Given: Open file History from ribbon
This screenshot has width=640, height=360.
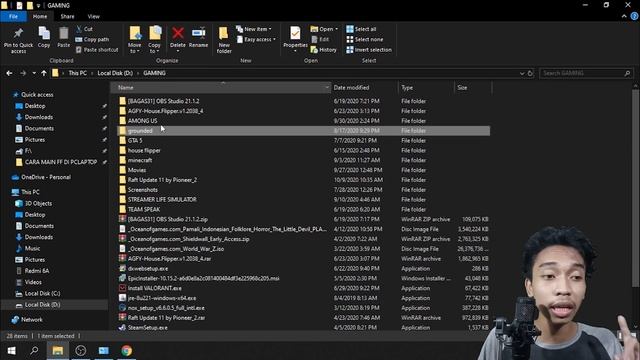Looking at the screenshot, I should tap(324, 50).
